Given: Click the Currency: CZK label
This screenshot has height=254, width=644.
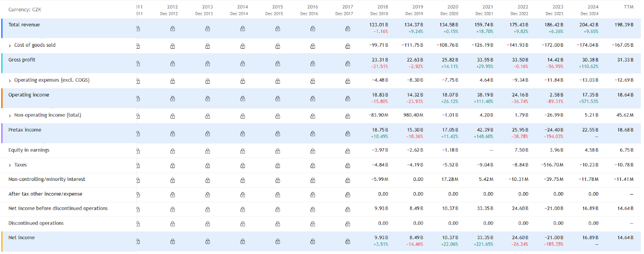Looking at the screenshot, I should 25,10.
